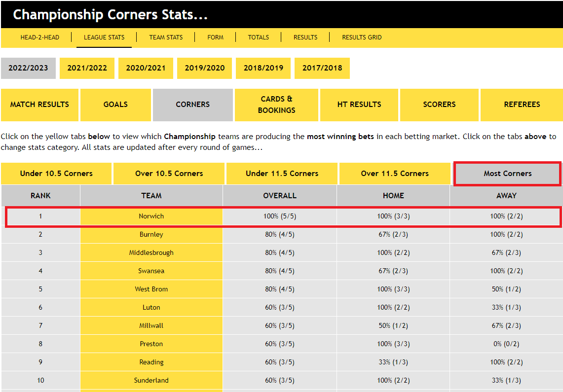Go to the FORM menu item

tap(216, 37)
